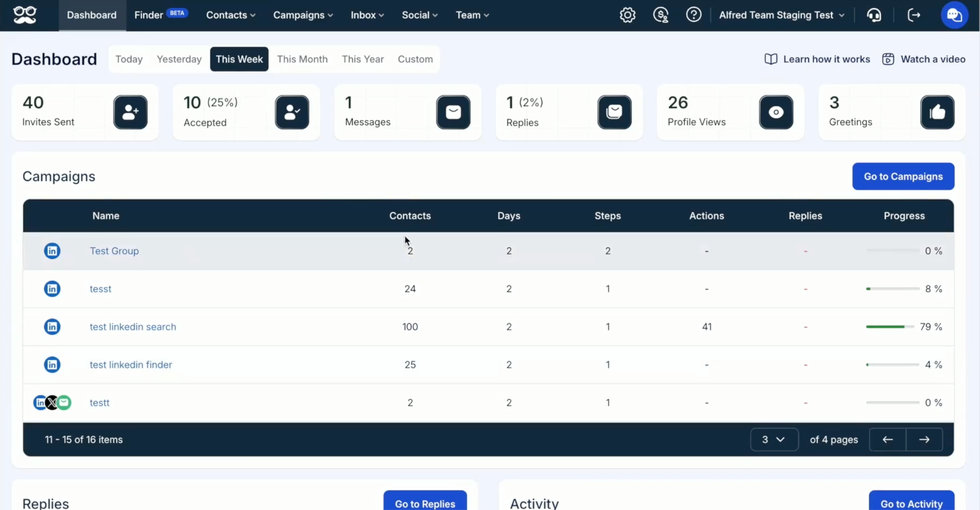Open the chat bubble widget
980x510 pixels.
click(x=955, y=15)
